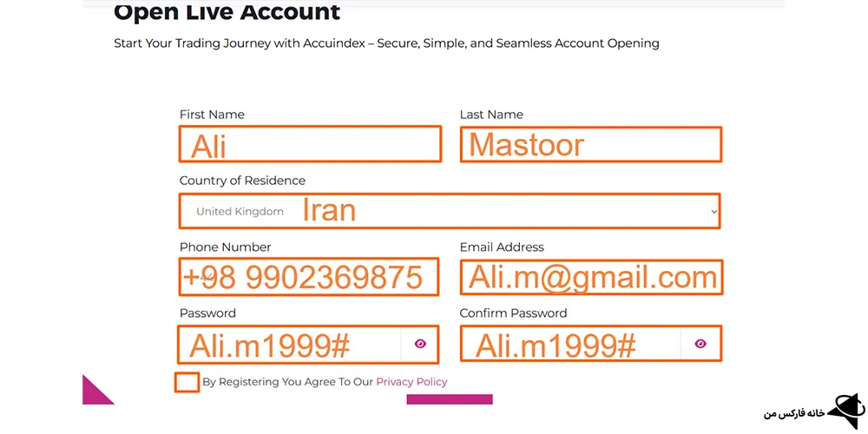
Task: Select the Phone Number input field
Action: click(308, 277)
